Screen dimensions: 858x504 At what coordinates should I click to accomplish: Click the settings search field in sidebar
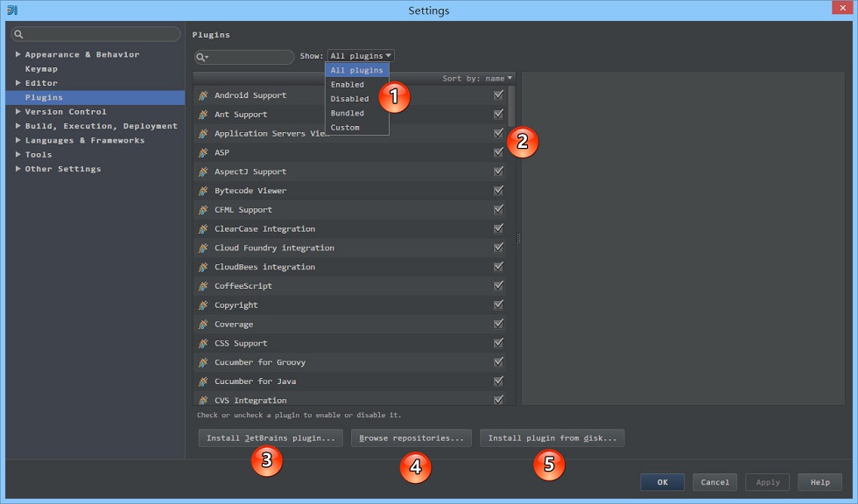click(95, 34)
